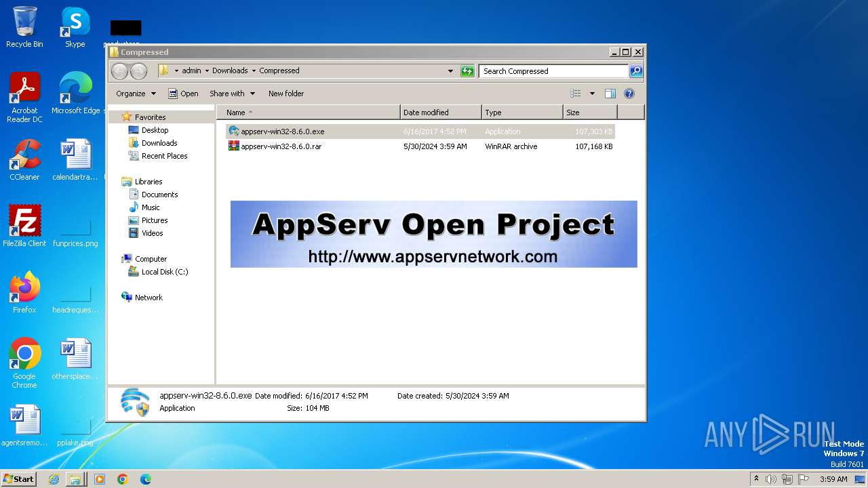Click in Search Compressed field
Viewport: 868px width, 488px height.
coord(553,70)
